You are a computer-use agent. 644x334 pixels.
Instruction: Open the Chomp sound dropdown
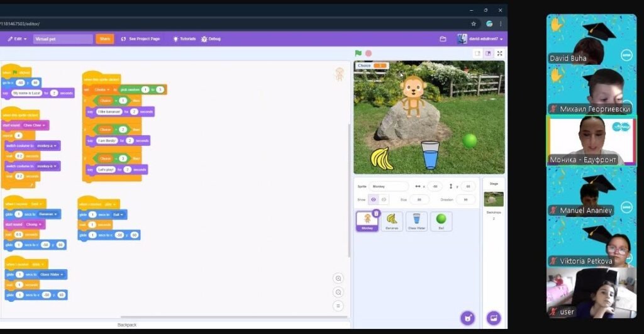coord(34,225)
